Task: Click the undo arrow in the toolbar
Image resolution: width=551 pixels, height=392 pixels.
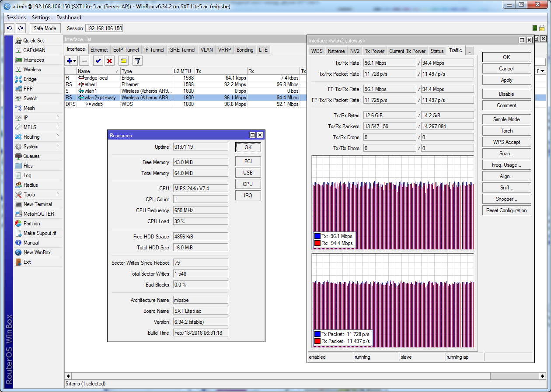Action: (9, 28)
